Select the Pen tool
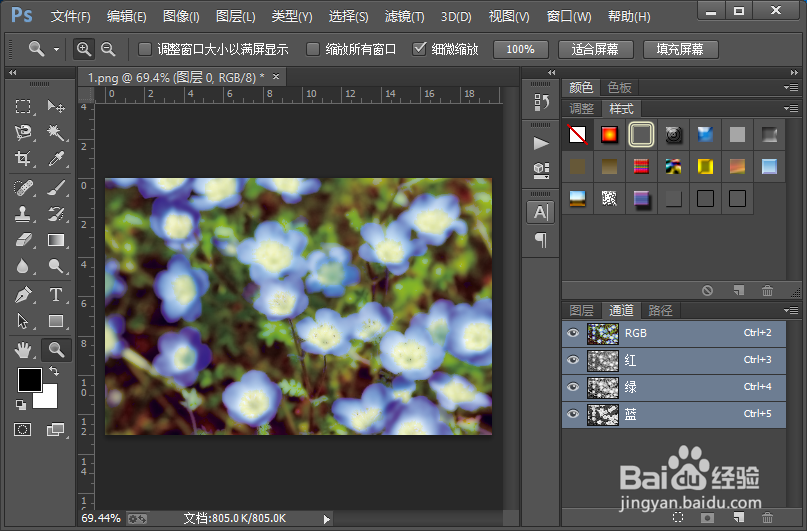This screenshot has width=807, height=531. point(23,295)
